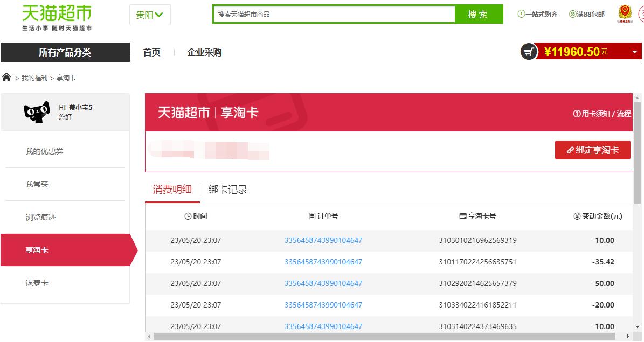Image resolution: width=644 pixels, height=342 pixels.
Task: Click the vertical scrollbar up arrow
Action: (638, 97)
